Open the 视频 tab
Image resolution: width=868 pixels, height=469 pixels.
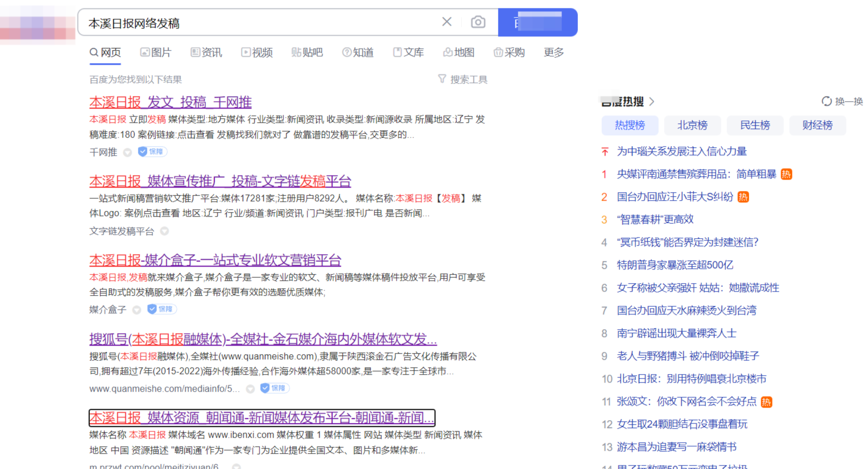tap(257, 52)
